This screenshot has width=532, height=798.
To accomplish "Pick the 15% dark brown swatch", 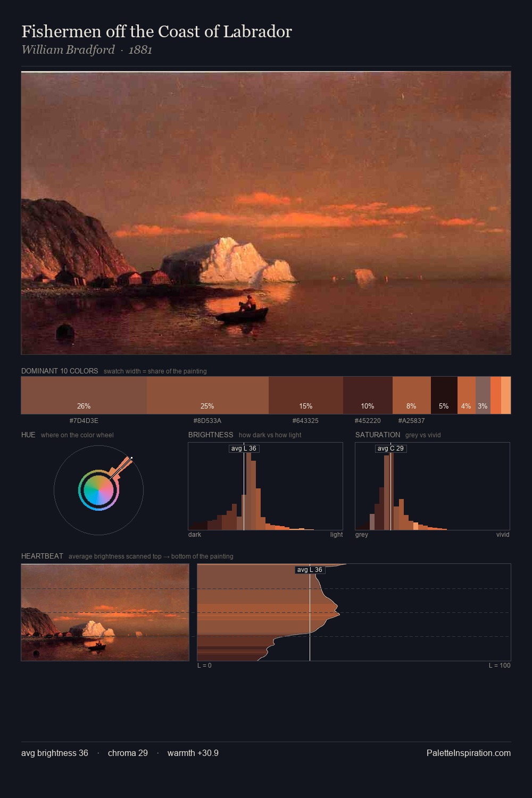I will pos(306,395).
